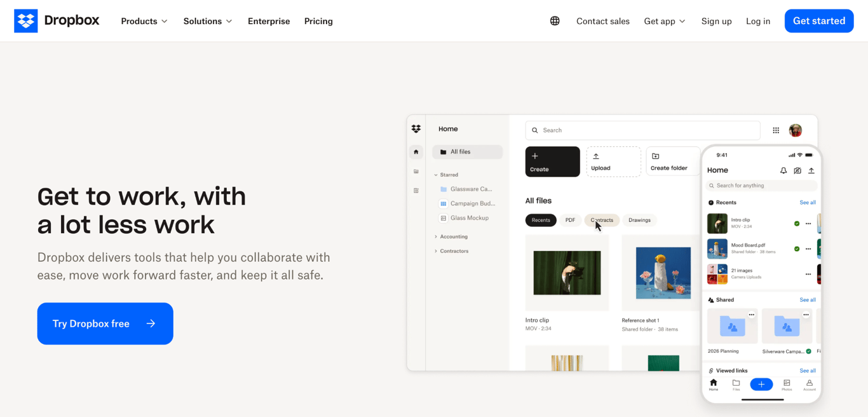Click the Dropbox logo in the header
The width and height of the screenshot is (868, 417).
(57, 21)
